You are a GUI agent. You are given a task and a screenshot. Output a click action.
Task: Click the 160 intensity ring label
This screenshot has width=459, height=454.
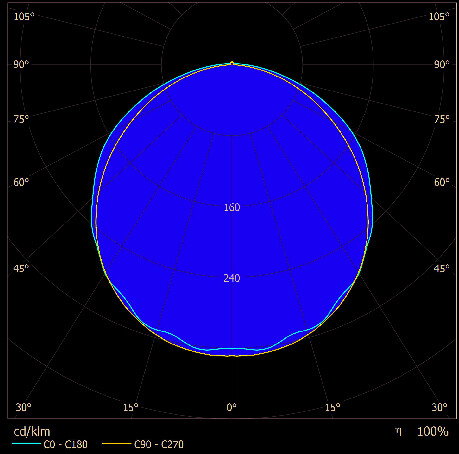(232, 207)
